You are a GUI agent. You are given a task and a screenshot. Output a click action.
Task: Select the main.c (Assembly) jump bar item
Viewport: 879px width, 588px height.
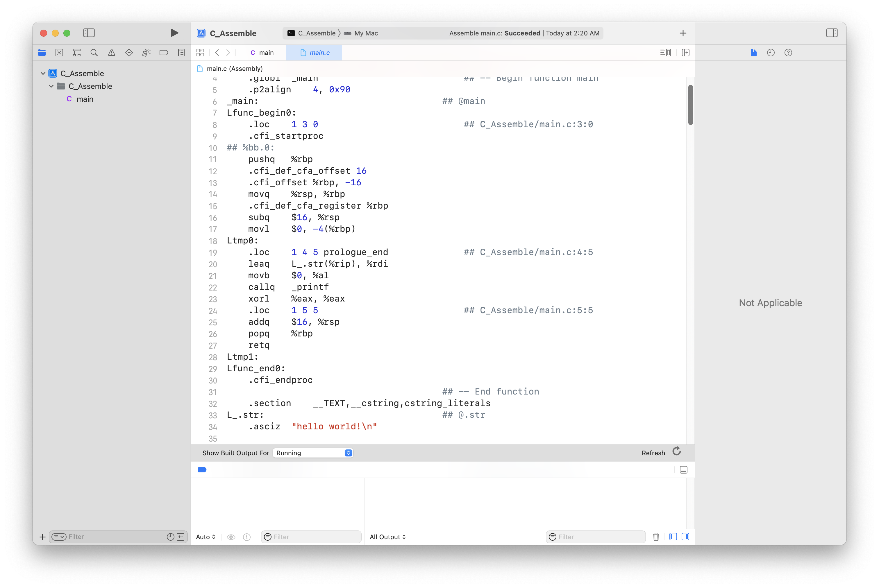pos(235,69)
